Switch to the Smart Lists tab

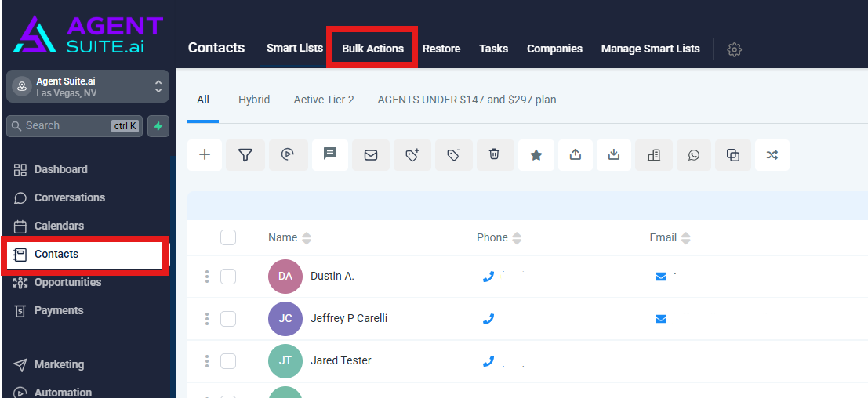pyautogui.click(x=295, y=48)
